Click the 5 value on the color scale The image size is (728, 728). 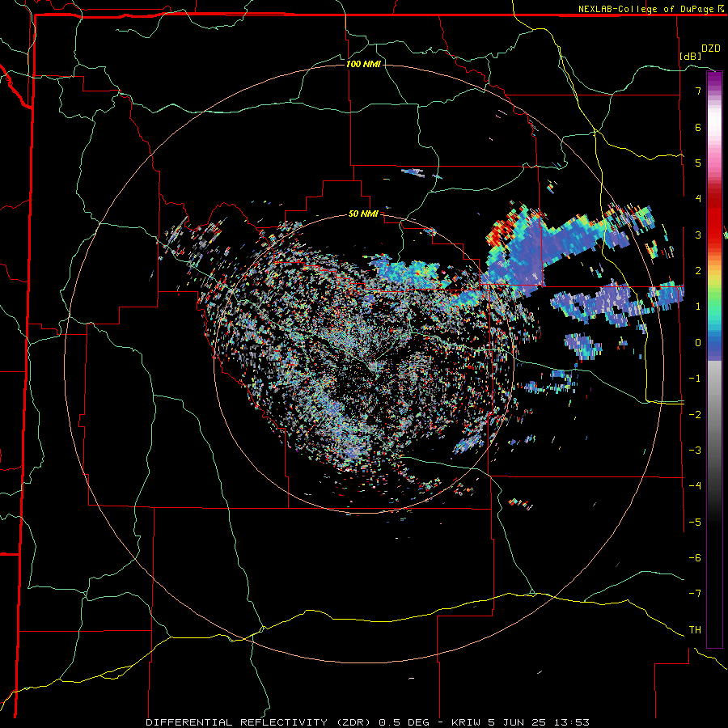click(698, 163)
